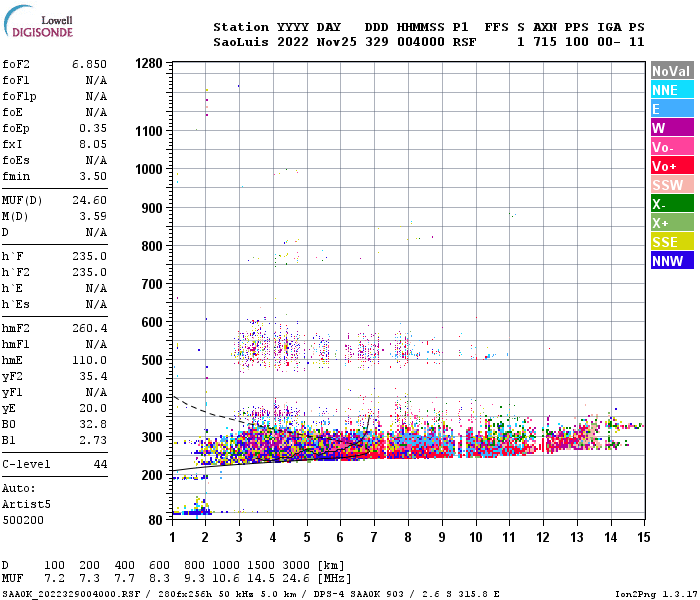
Task: Click the B1 value 2.73
Action: click(93, 440)
